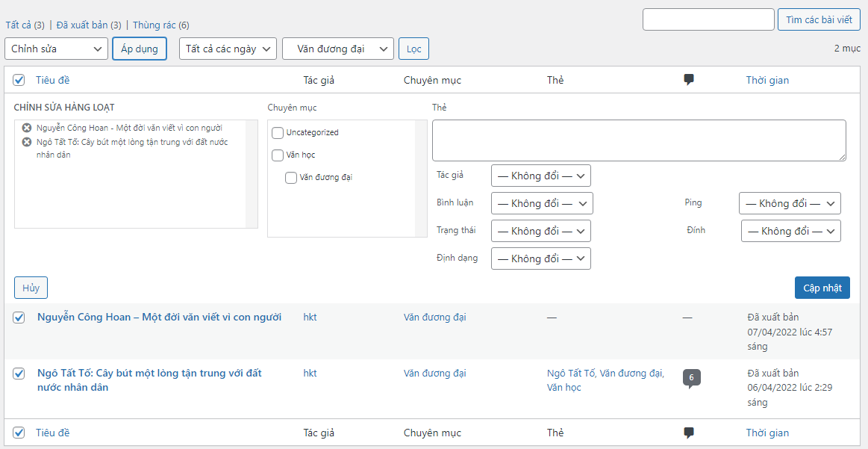Open the Tác giả dropdown
The image size is (868, 449).
coord(541,176)
